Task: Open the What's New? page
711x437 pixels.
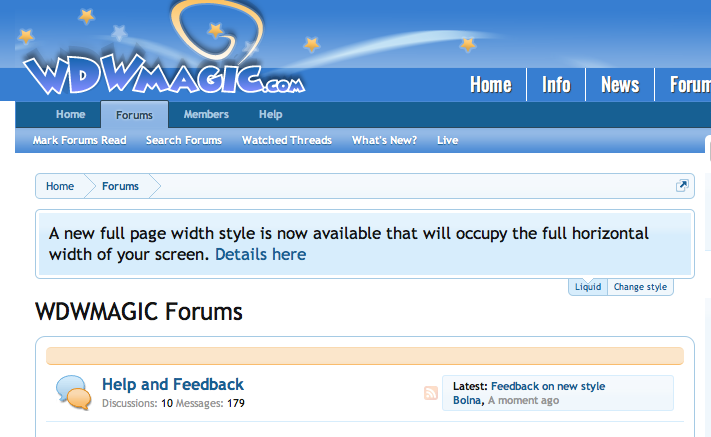Action: pyautogui.click(x=384, y=141)
